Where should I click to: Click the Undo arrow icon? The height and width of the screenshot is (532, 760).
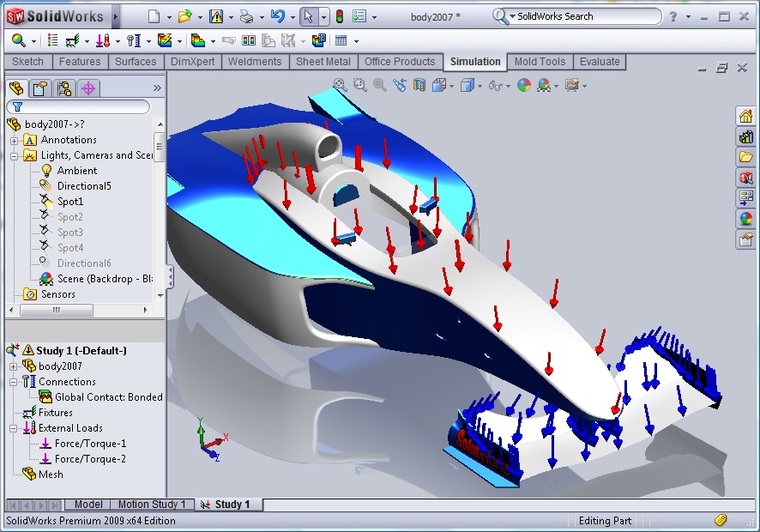[278, 16]
